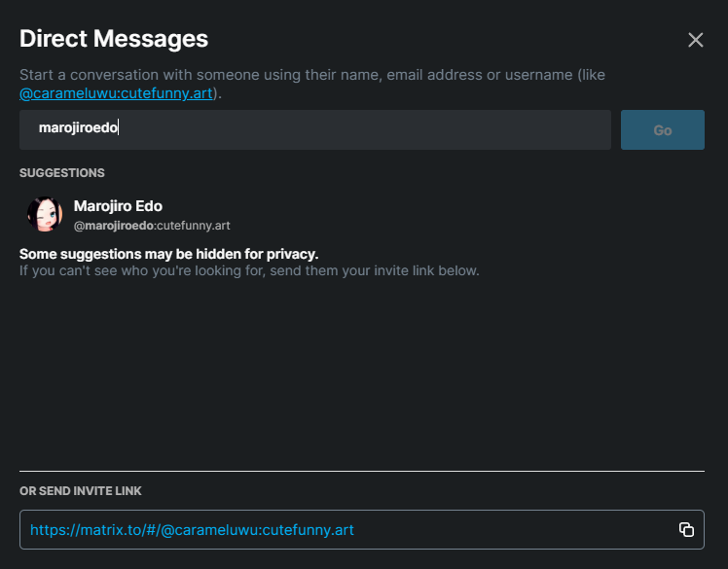Click the blank dialog area below the privacy notice
Screen dimensions: 728x569
[x=362, y=372]
